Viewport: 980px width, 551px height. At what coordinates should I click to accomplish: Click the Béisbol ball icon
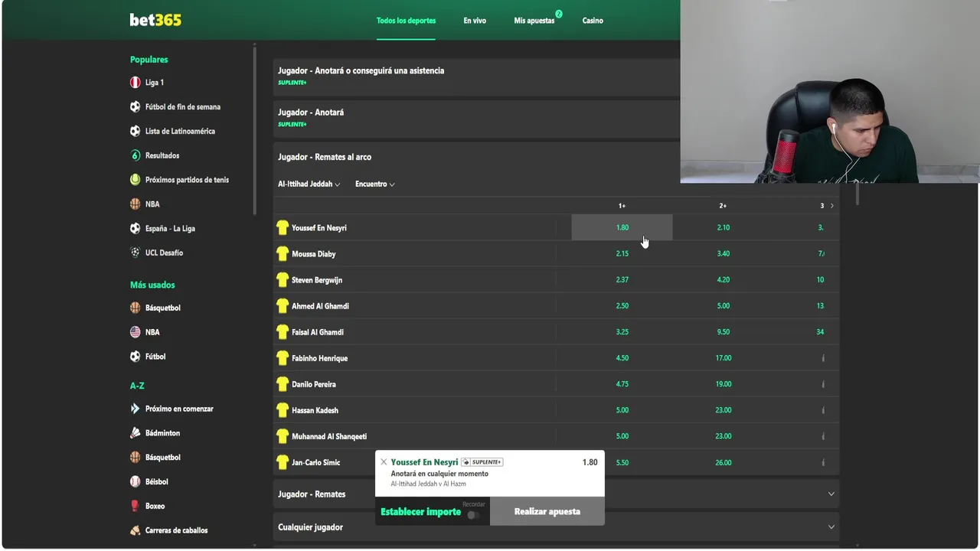(136, 482)
